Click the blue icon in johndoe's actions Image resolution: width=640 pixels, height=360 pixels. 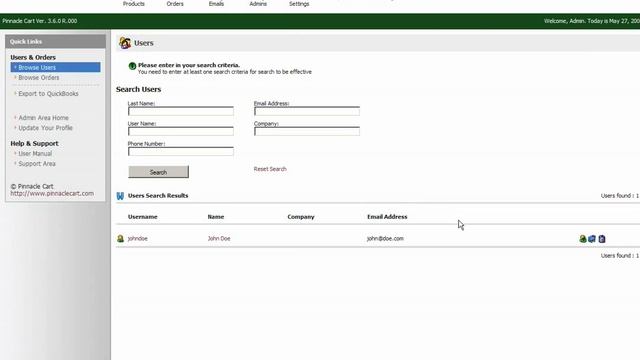(x=592, y=239)
